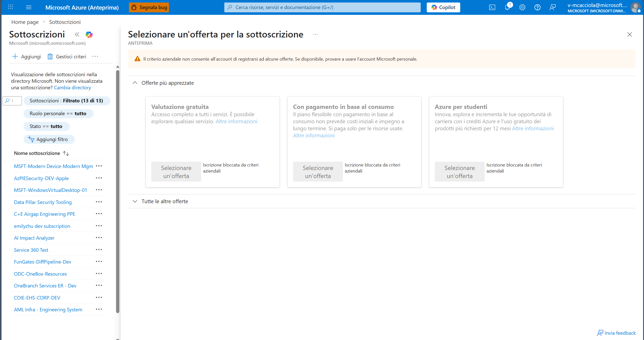Open Altre informazioni for Valutazione gratuita
644x340 pixels.
[x=236, y=121]
